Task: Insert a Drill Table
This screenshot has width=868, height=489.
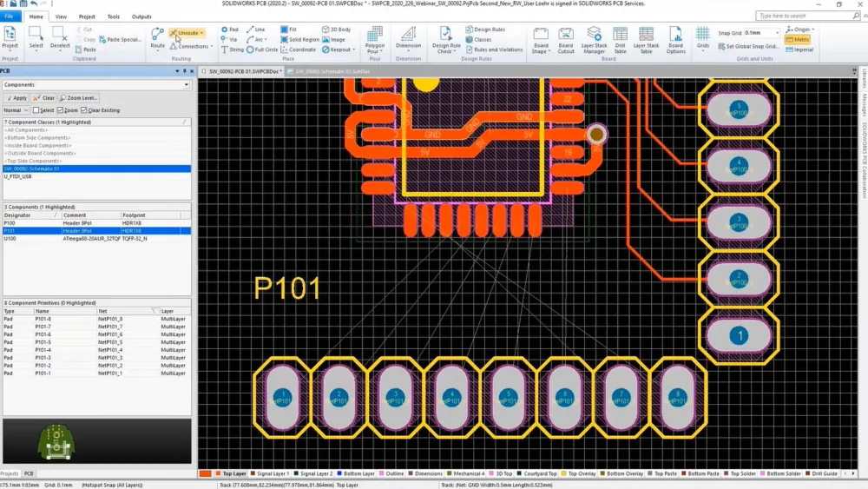Action: [620, 40]
